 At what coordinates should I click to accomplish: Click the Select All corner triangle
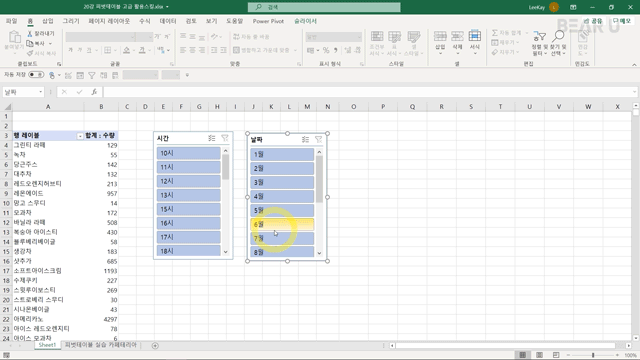tap(7, 107)
